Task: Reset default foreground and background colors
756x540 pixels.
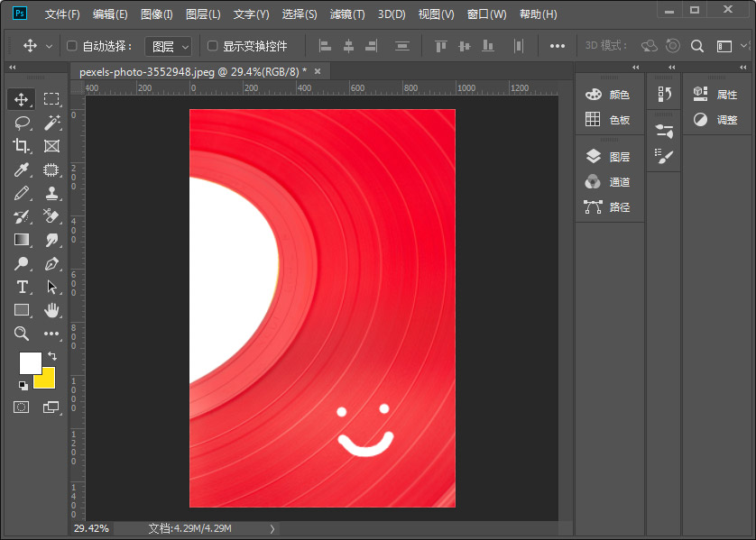Action: [23, 385]
